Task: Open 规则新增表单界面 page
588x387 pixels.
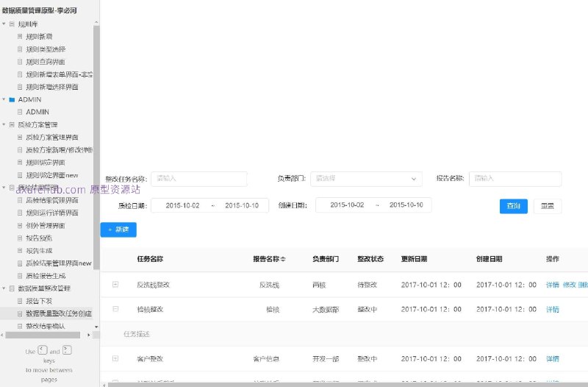Action: click(x=60, y=74)
